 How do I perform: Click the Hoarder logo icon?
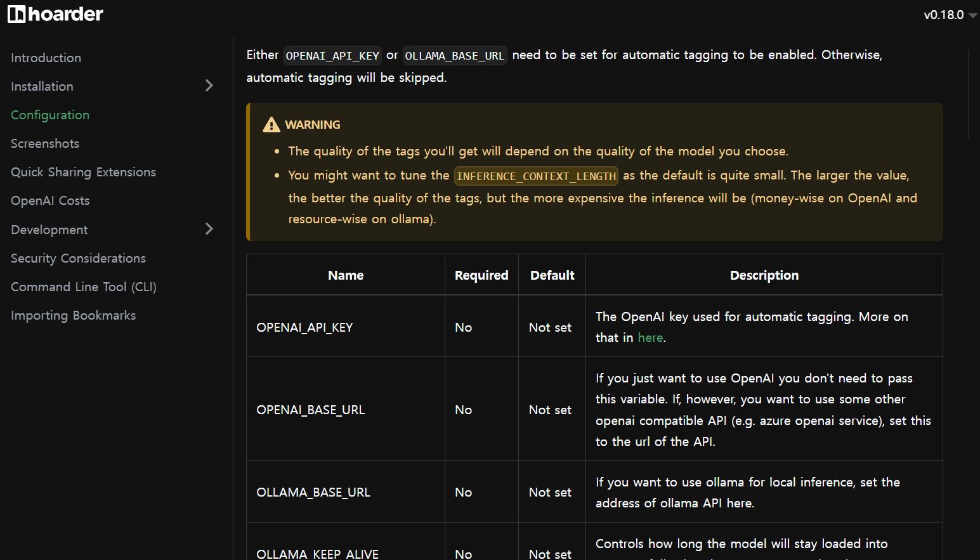pos(16,14)
